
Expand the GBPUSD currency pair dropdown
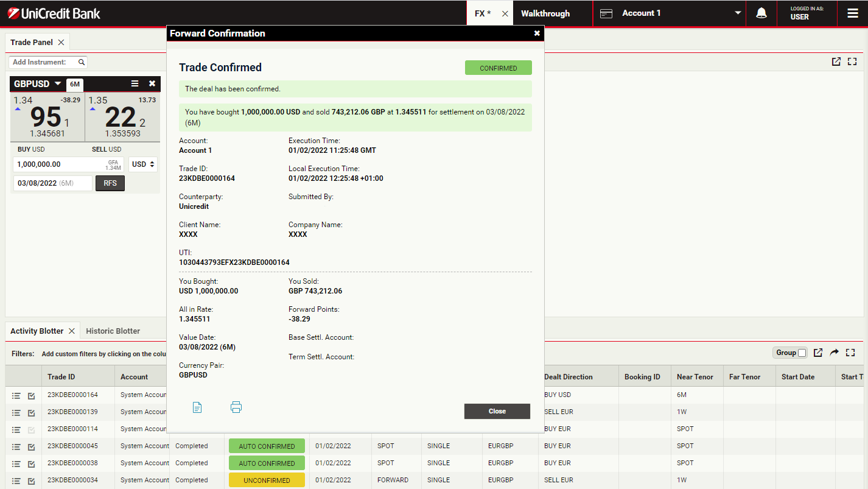pos(58,83)
